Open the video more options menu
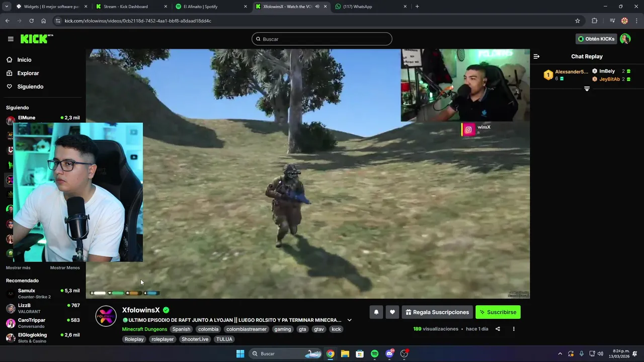Screen dimensions: 644x362 coord(514,329)
